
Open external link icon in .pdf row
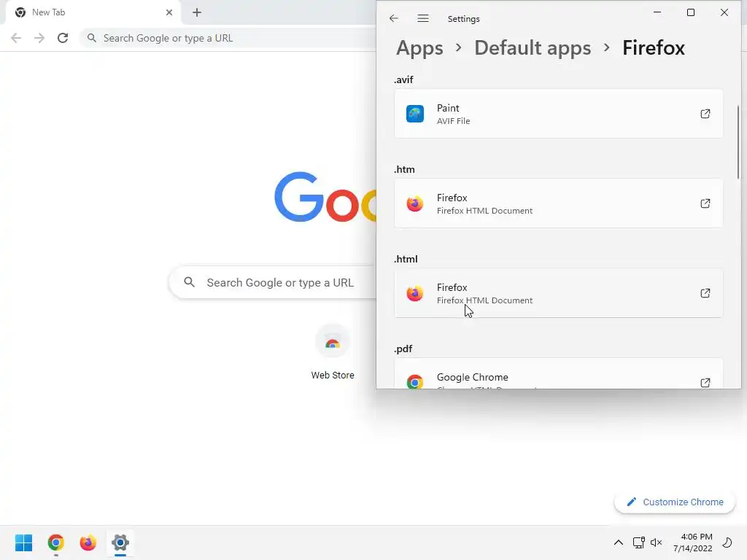(x=705, y=382)
